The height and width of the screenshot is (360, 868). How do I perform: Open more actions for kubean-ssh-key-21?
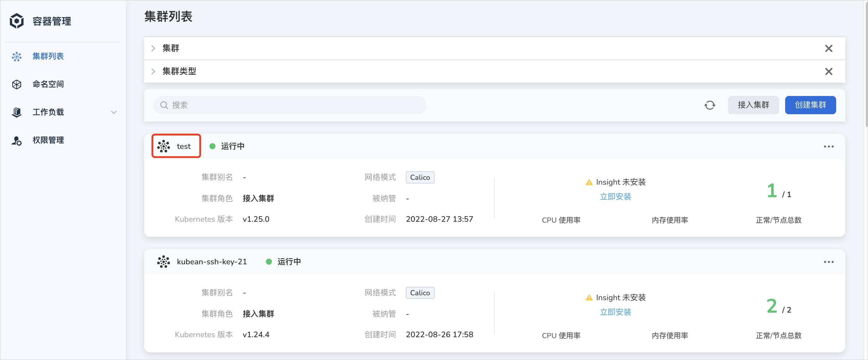tap(829, 262)
